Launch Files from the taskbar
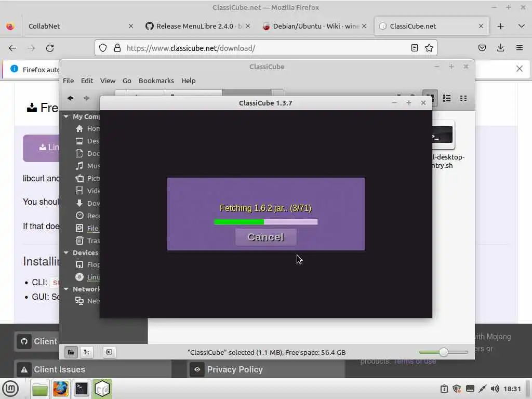 point(40,389)
